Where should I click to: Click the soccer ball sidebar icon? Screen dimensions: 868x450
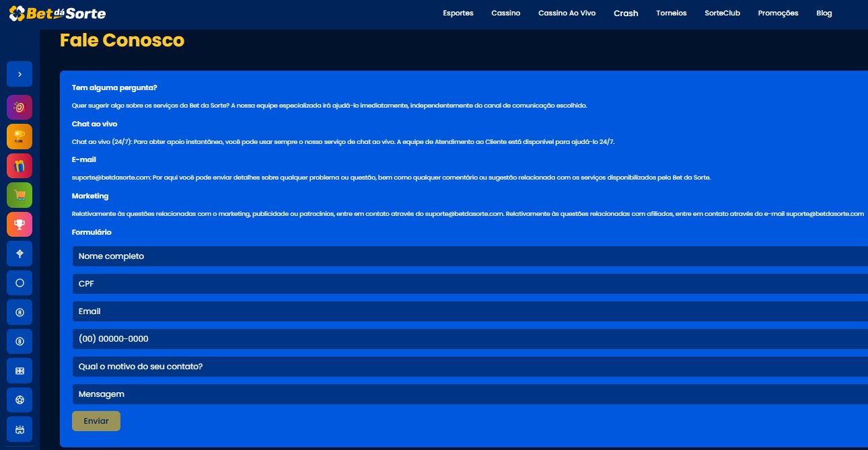(x=20, y=400)
